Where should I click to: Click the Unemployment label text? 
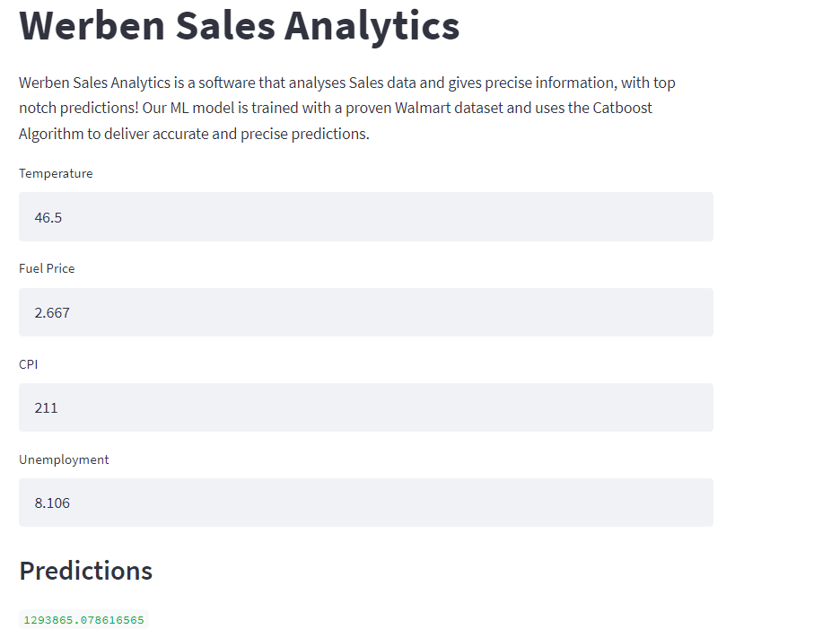[x=64, y=459]
